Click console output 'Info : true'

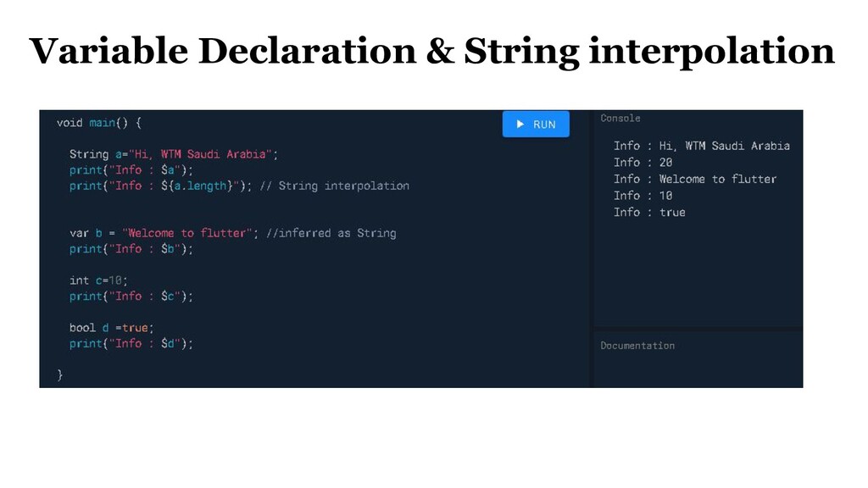(649, 213)
